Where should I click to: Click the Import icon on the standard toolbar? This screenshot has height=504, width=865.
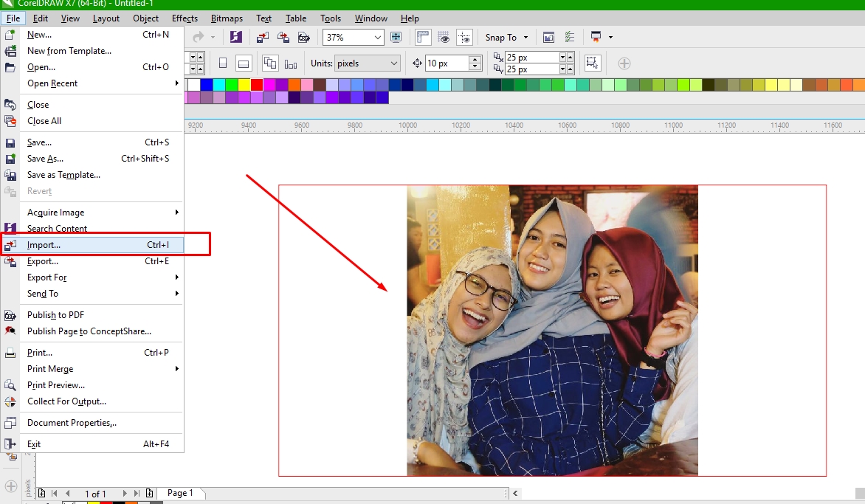(262, 37)
